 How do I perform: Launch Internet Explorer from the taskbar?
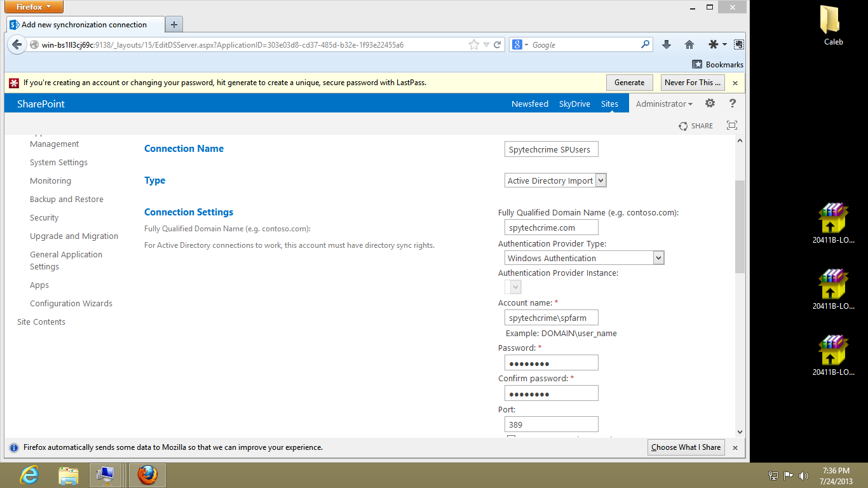pos(29,475)
